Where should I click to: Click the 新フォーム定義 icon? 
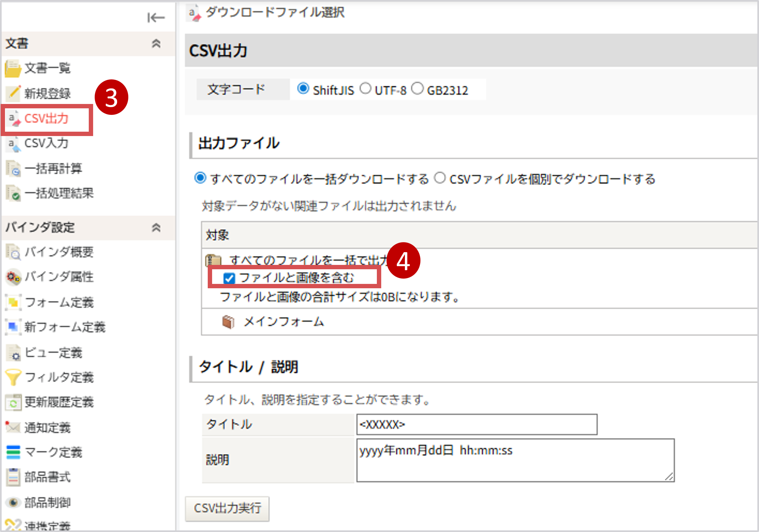14,327
